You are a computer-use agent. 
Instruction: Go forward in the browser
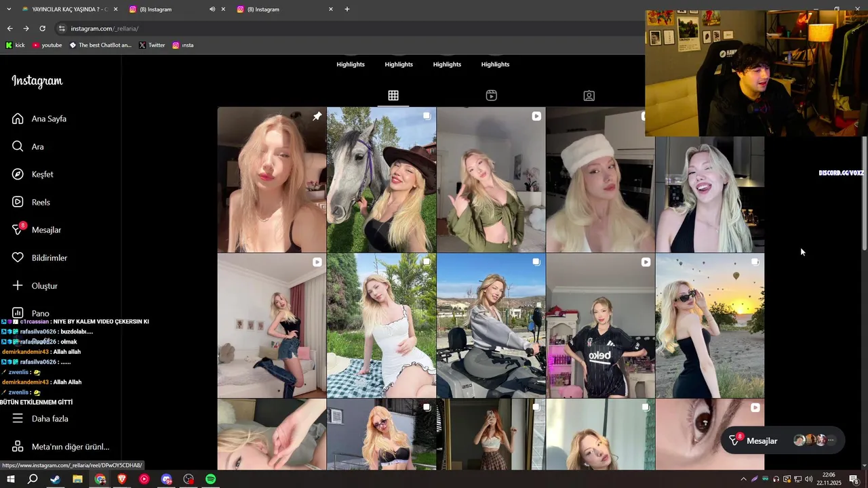point(26,28)
